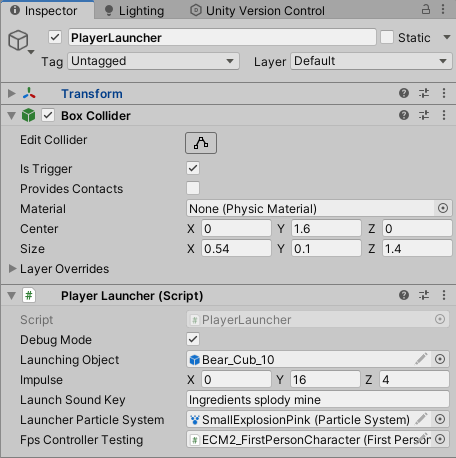Open Box Collider help reference
This screenshot has height=458, width=456.
coord(404,115)
